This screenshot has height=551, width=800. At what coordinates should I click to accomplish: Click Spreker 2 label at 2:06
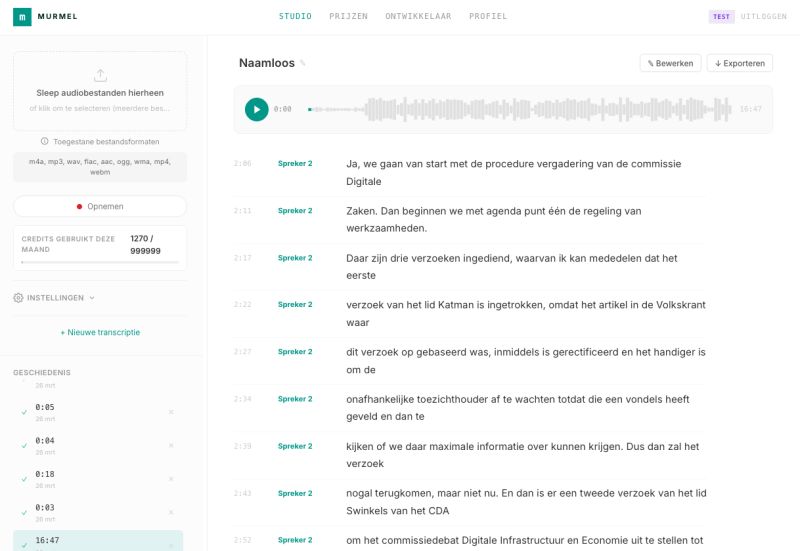coord(295,164)
